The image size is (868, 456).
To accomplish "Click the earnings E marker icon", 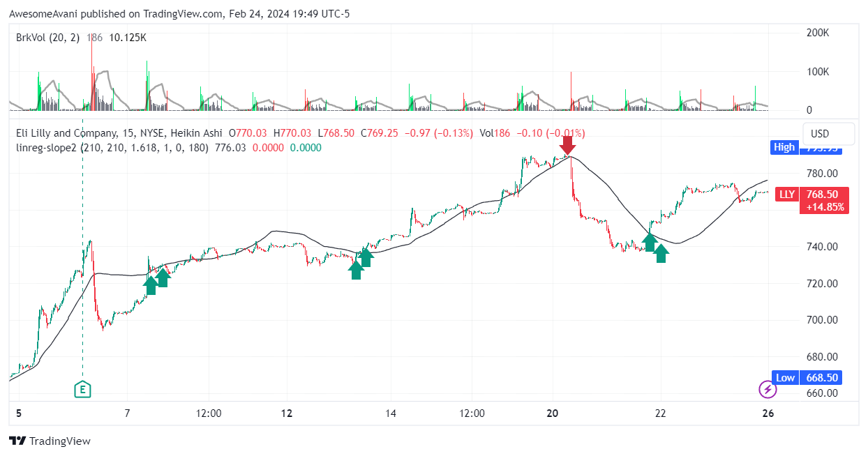I will (83, 390).
